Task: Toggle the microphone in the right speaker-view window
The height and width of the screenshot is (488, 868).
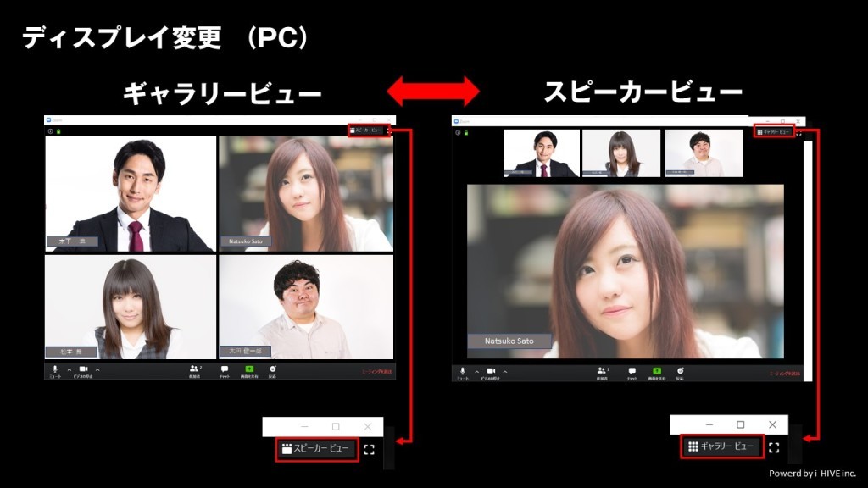Action: coord(463,371)
